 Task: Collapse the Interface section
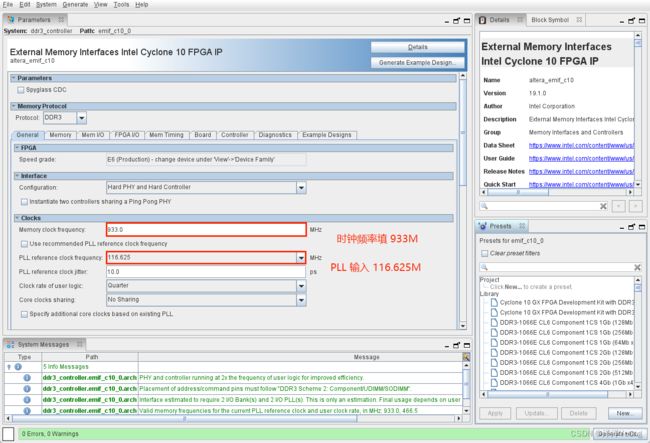coord(17,176)
